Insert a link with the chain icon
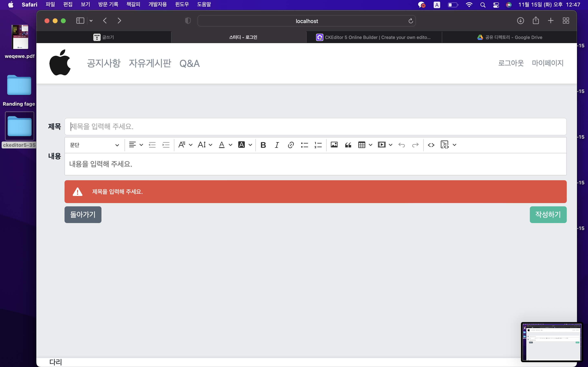Screen dimensions: 588x367 coord(291,145)
